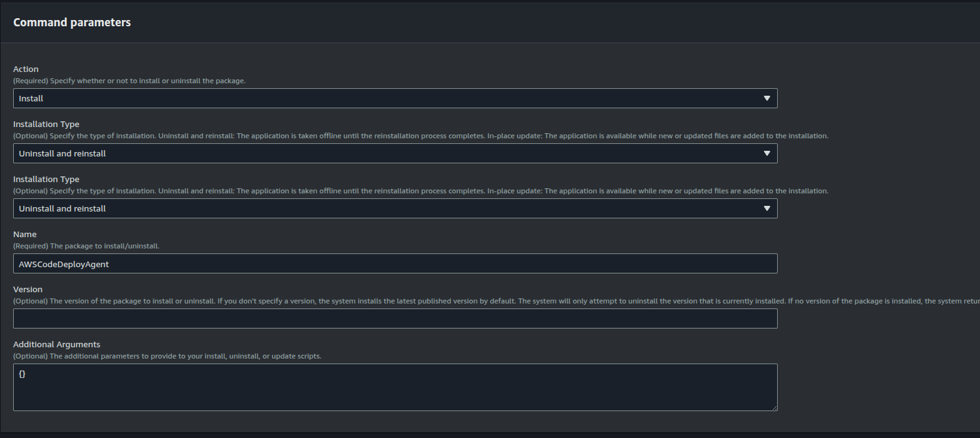Focus the Name field containing AWSCodeDeployAgent
Screen dimensions: 980x438
(395, 263)
